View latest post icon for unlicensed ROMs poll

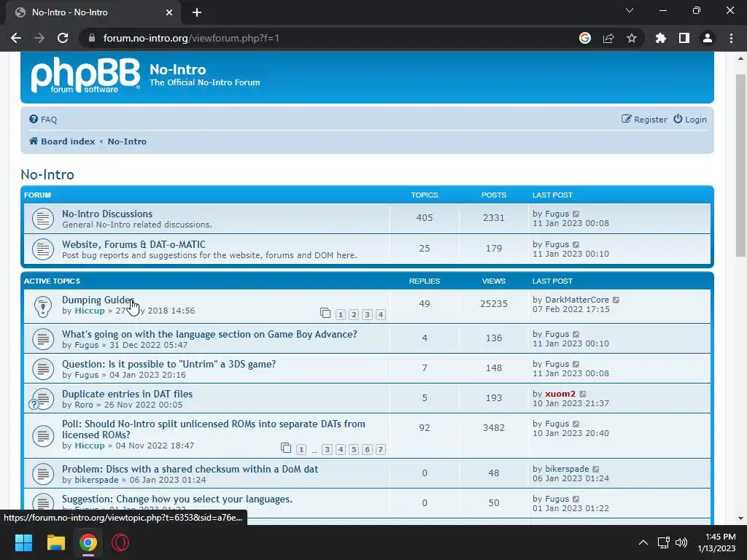[x=576, y=424]
